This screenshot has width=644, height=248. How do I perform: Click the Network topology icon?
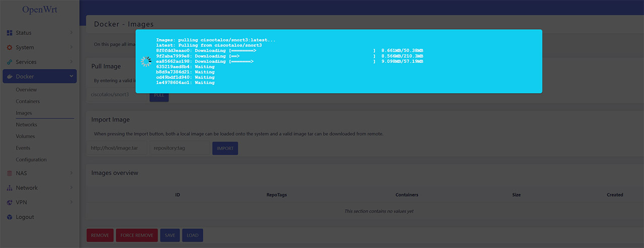[10, 188]
